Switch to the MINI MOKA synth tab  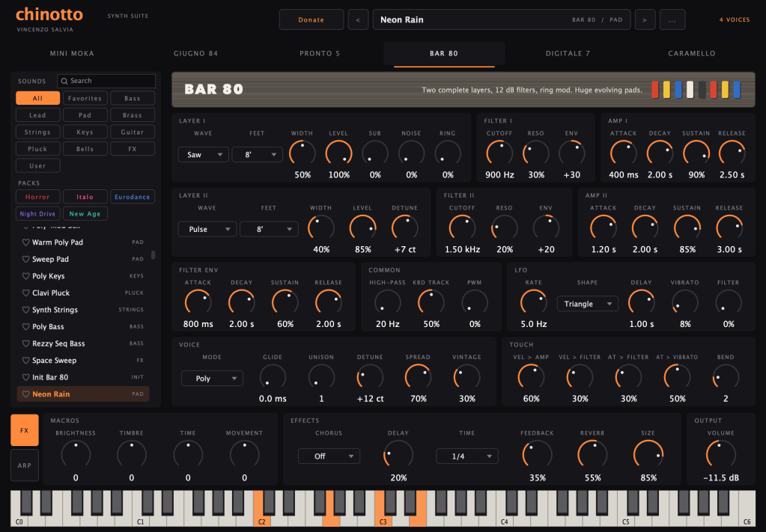[72, 54]
